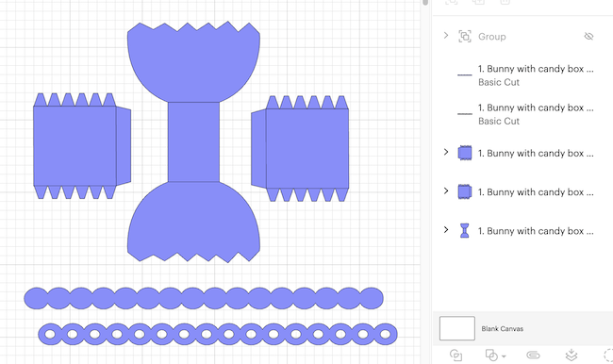Expand the hourglass-shaped layer
The width and height of the screenshot is (613, 364).
point(446,229)
